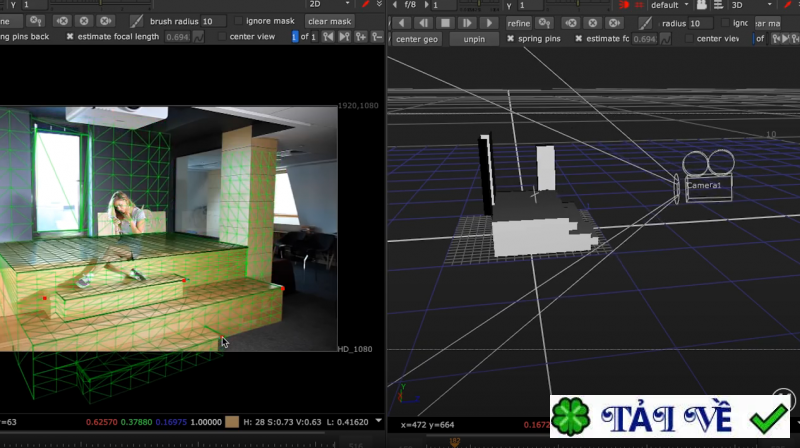The image size is (800, 448).
Task: Enable ignore mask checkbox in left viewer
Action: pos(236,21)
